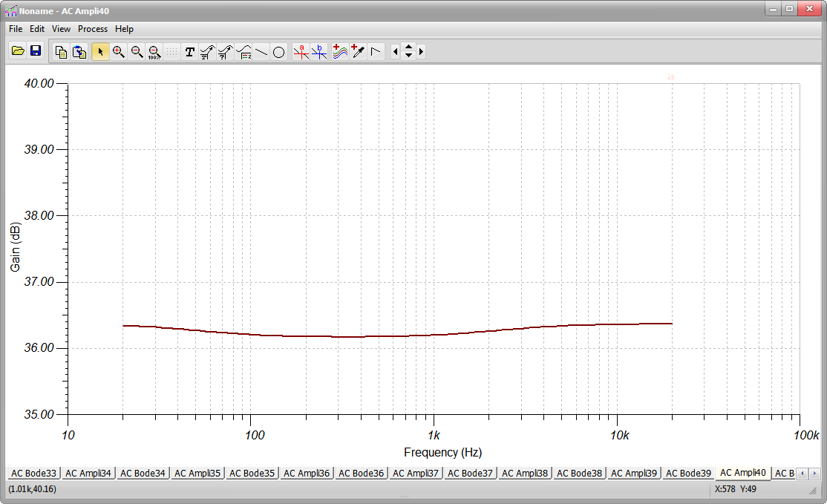
Task: Switch to the AC Bode34 tab
Action: (x=143, y=473)
